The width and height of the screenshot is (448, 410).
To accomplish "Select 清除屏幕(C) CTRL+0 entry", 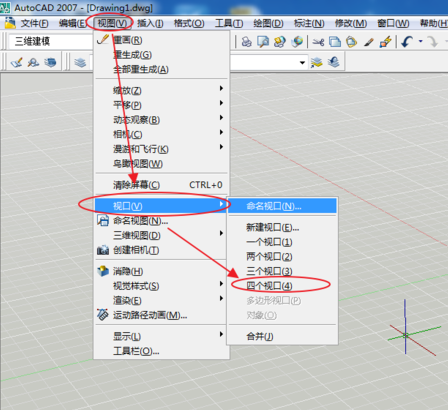I will pyautogui.click(x=162, y=185).
